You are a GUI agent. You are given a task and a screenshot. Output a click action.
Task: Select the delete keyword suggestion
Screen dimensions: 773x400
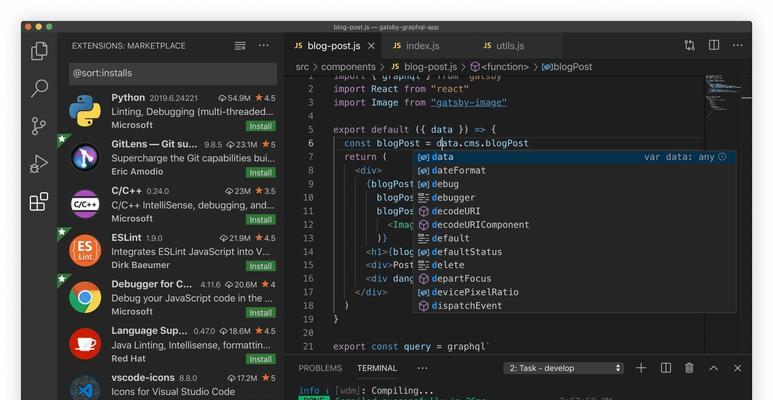(x=574, y=265)
